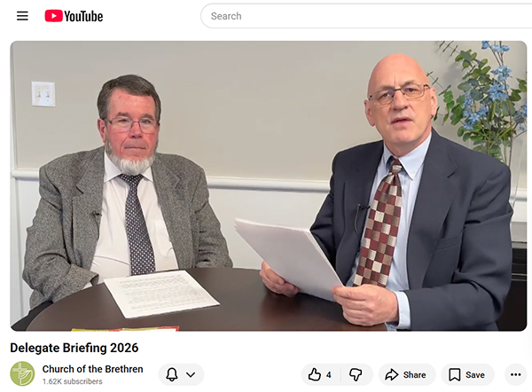The image size is (532, 392).
Task: Open the three-dot more actions menu
Action: (x=515, y=374)
